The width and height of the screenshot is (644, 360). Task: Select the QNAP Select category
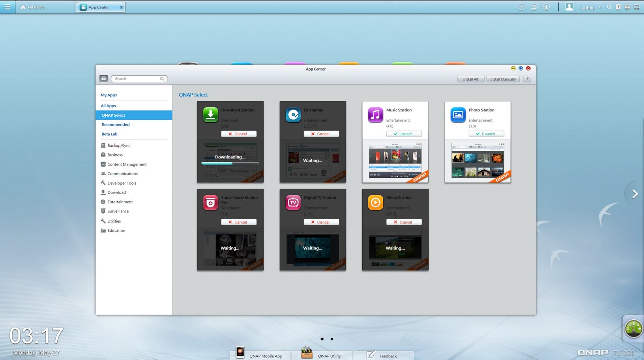click(x=134, y=115)
